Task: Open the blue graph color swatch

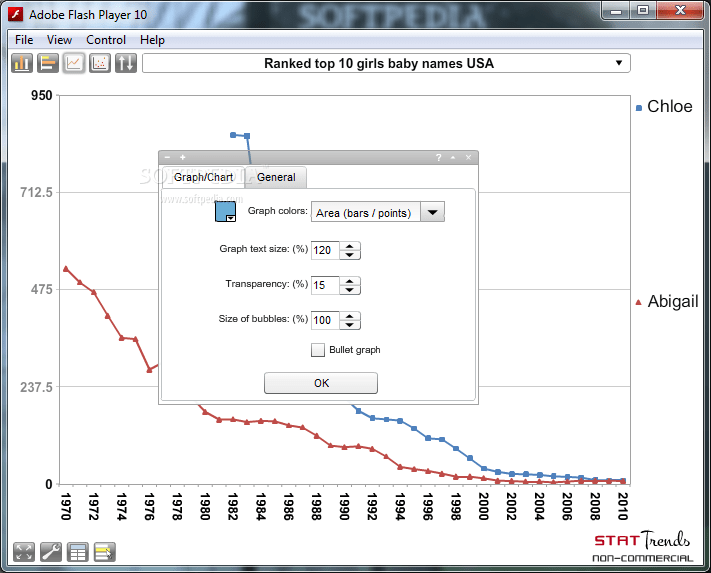Action: tap(225, 212)
